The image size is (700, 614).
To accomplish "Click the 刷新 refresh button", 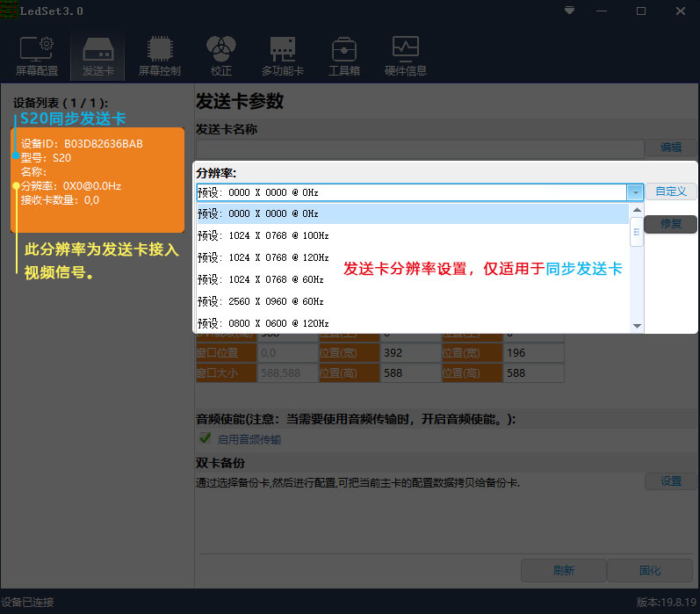I will (x=563, y=570).
